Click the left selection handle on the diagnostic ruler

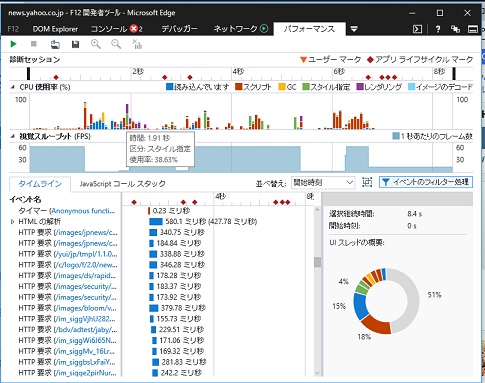click(29, 74)
